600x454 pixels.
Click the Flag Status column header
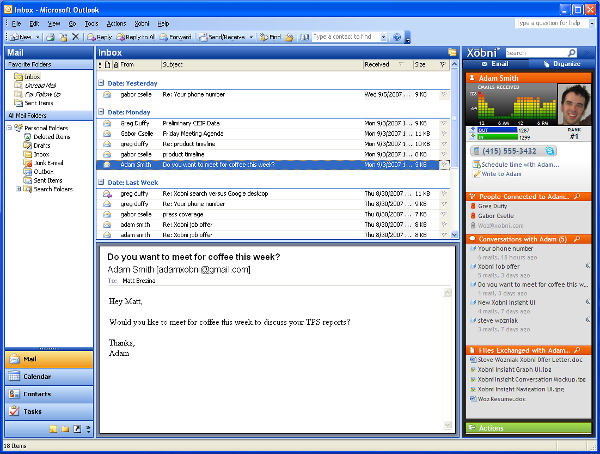coord(443,65)
